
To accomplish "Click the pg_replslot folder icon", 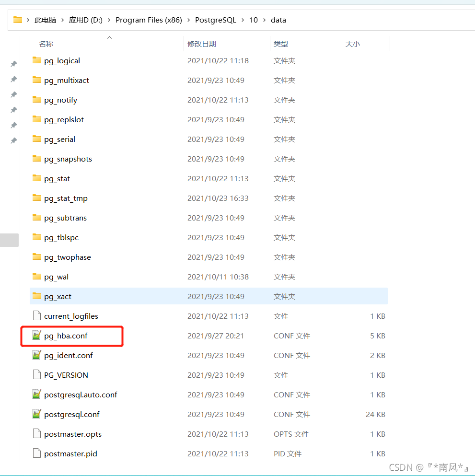I will (37, 119).
